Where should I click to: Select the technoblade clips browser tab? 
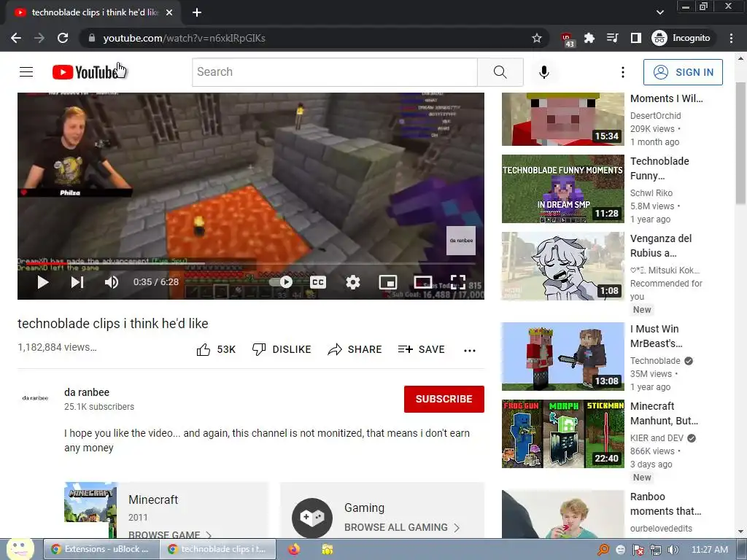[93, 13]
